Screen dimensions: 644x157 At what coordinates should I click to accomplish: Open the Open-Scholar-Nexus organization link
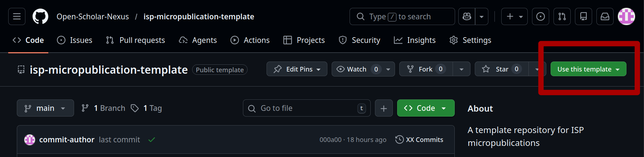93,16
